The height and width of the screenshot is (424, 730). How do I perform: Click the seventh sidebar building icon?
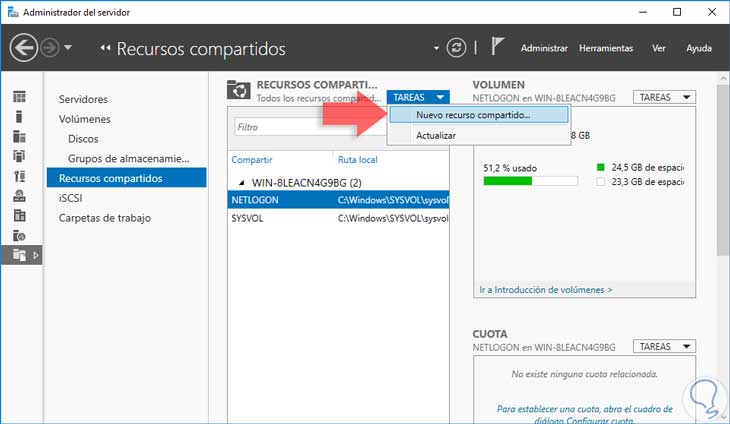pyautogui.click(x=19, y=215)
